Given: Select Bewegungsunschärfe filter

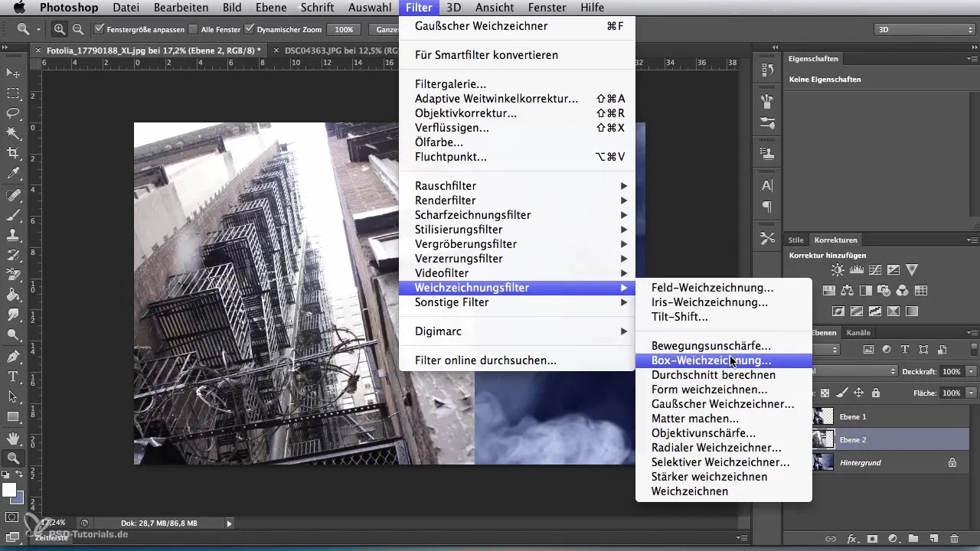Looking at the screenshot, I should pos(724,346).
